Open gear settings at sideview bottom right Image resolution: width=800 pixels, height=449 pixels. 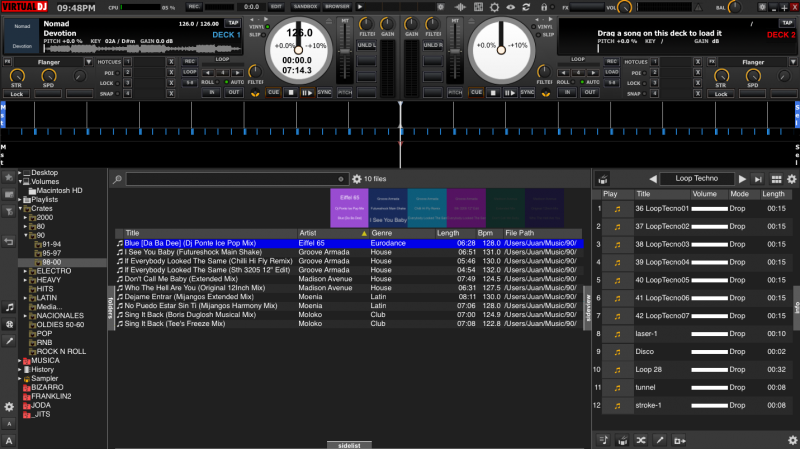792,440
